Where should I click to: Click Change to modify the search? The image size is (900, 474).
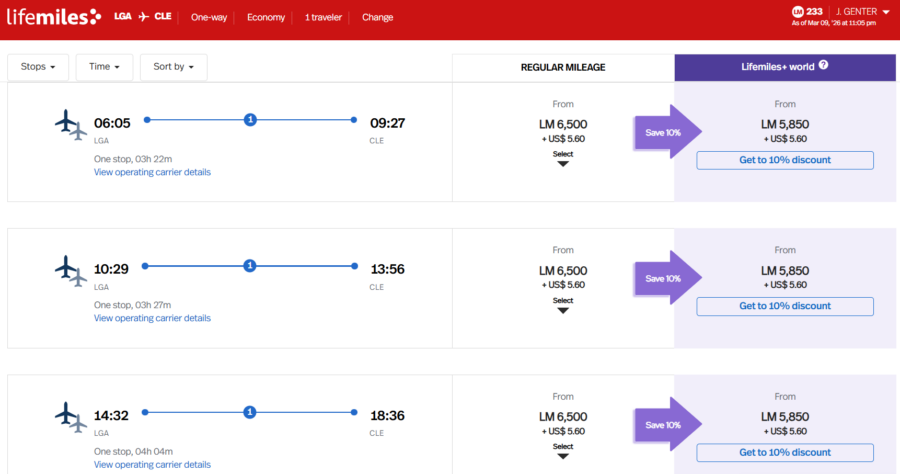377,17
